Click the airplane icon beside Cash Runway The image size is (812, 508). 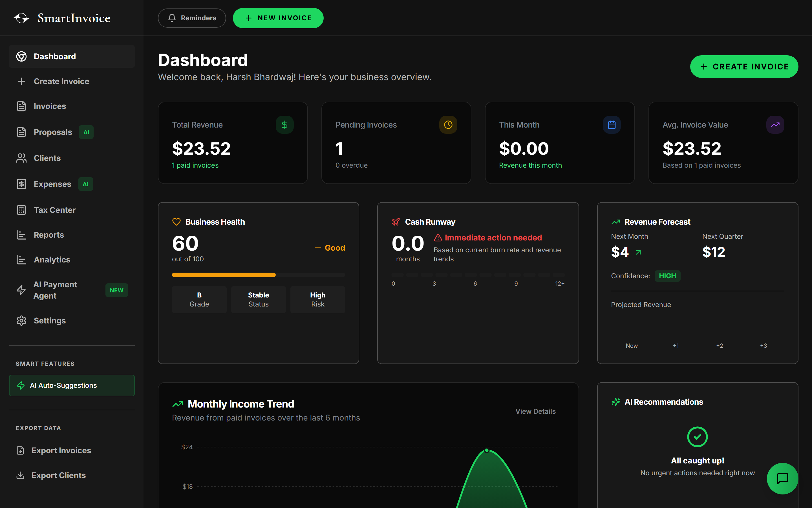coord(396,222)
